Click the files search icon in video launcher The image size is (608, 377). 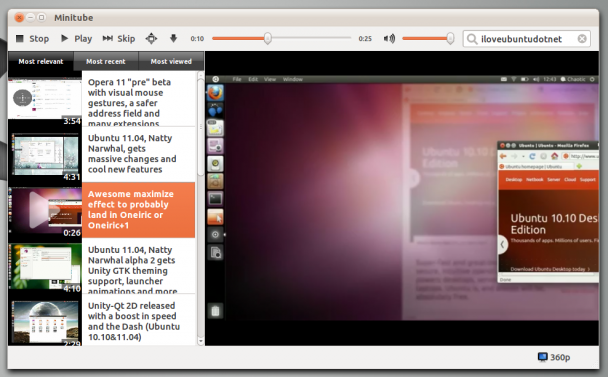[215, 253]
